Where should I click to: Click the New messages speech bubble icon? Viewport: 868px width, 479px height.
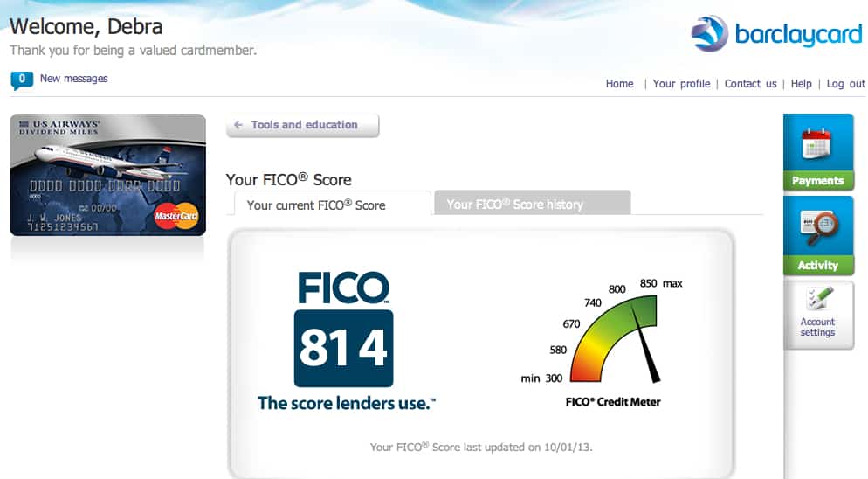click(22, 80)
